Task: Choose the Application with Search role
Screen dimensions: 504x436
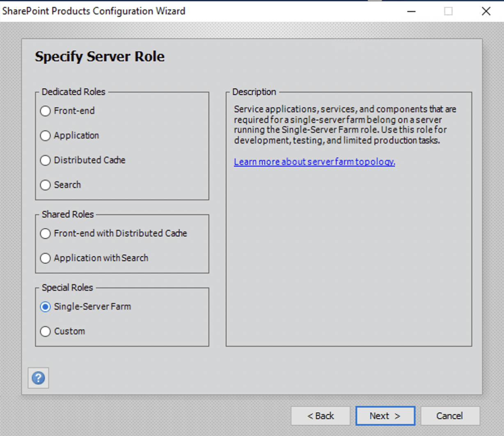Action: [x=46, y=258]
